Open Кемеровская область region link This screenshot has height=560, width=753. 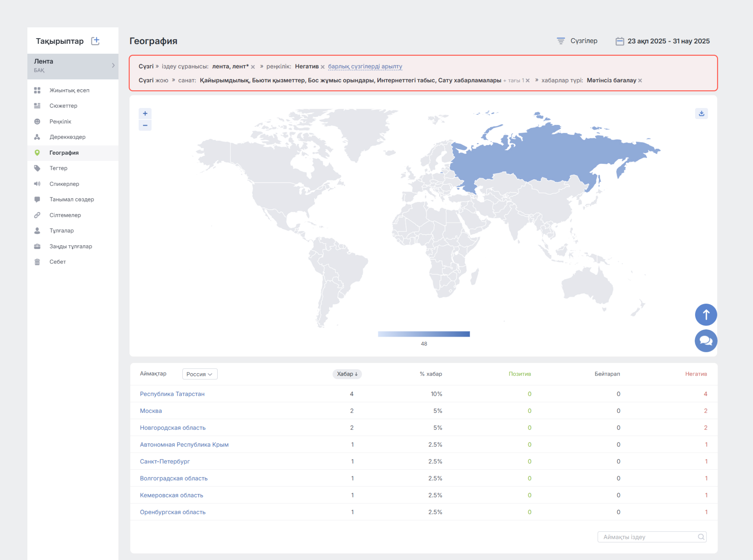tap(171, 495)
